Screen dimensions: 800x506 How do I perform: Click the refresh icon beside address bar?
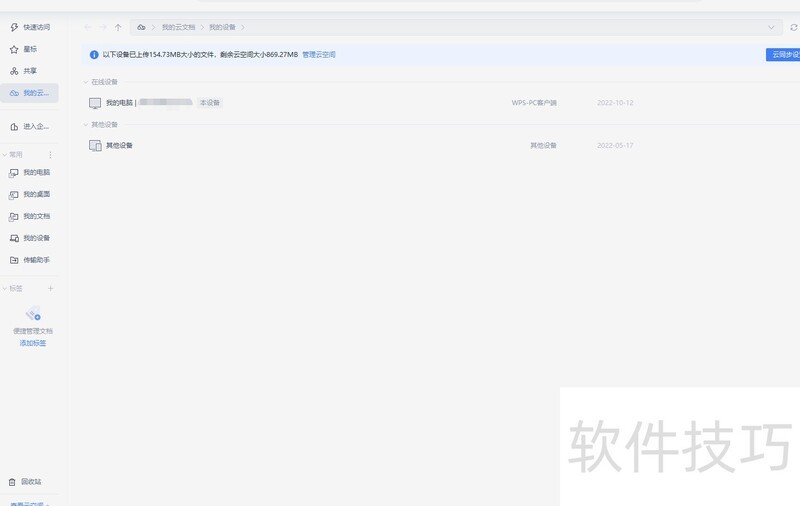pyautogui.click(x=794, y=27)
